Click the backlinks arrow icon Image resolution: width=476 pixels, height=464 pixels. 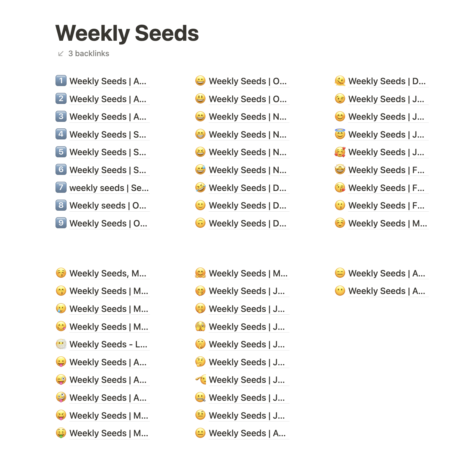[x=61, y=54]
